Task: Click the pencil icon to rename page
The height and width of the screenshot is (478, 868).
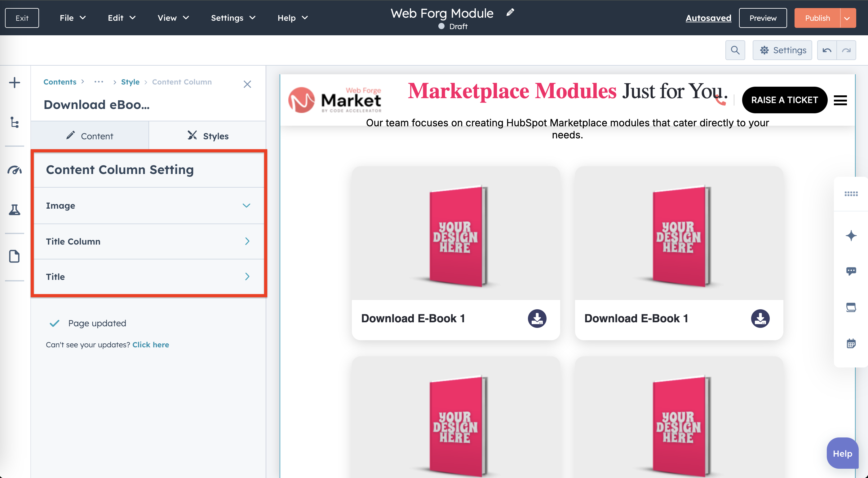Action: click(510, 13)
